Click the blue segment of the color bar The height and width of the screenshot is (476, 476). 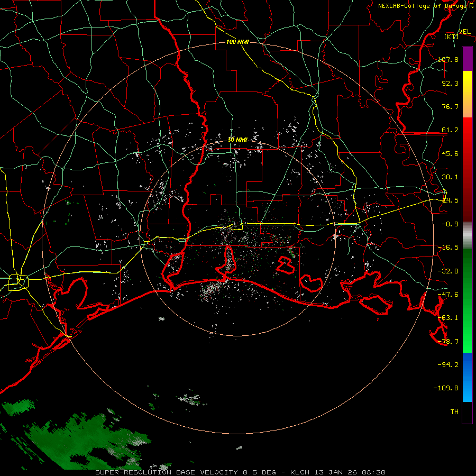coord(467,377)
